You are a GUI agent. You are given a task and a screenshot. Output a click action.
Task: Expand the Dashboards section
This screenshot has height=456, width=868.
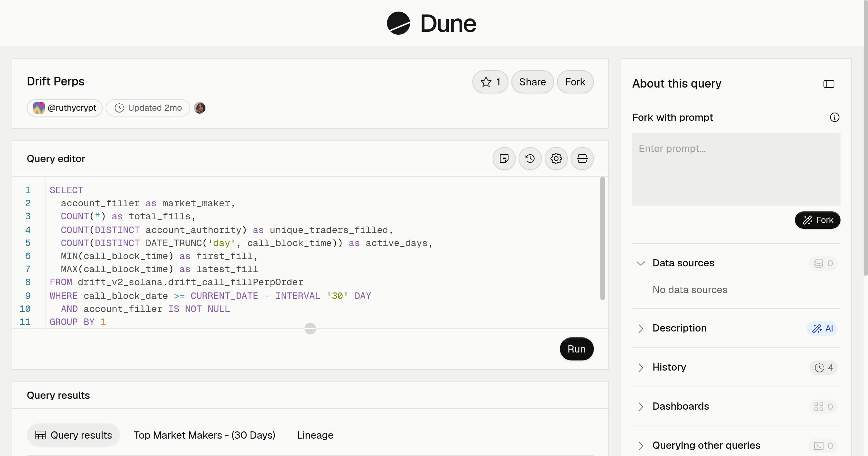(641, 406)
